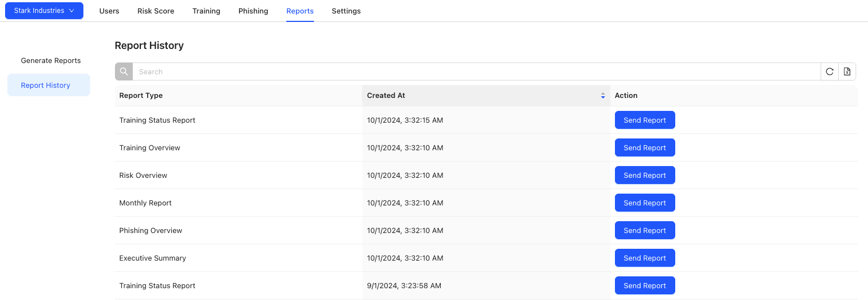Click the Executive Summary row label
The image size is (868, 300).
153,258
